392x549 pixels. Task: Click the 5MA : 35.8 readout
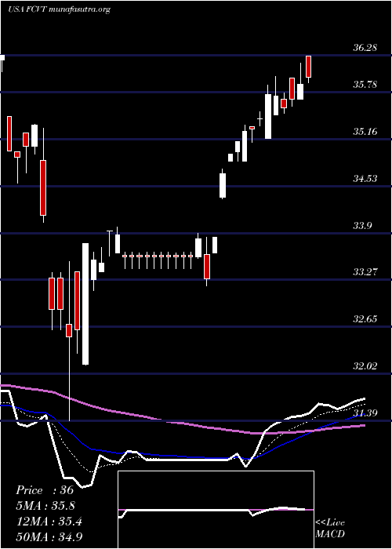45,505
